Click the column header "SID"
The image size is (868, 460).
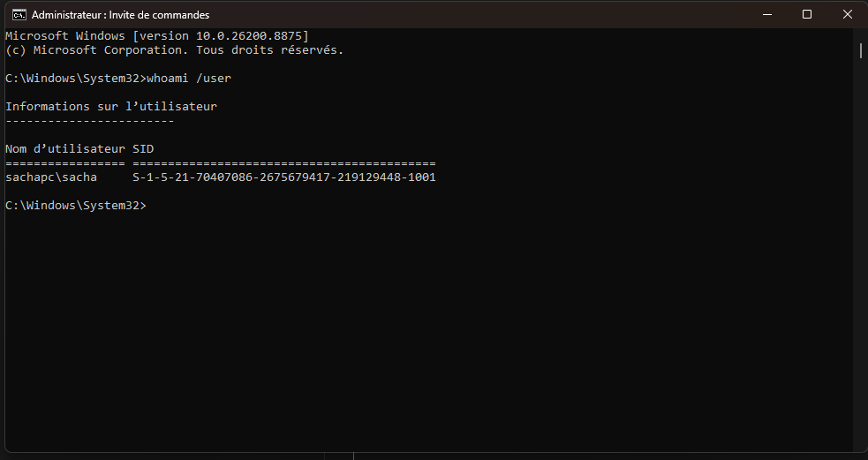[143, 149]
